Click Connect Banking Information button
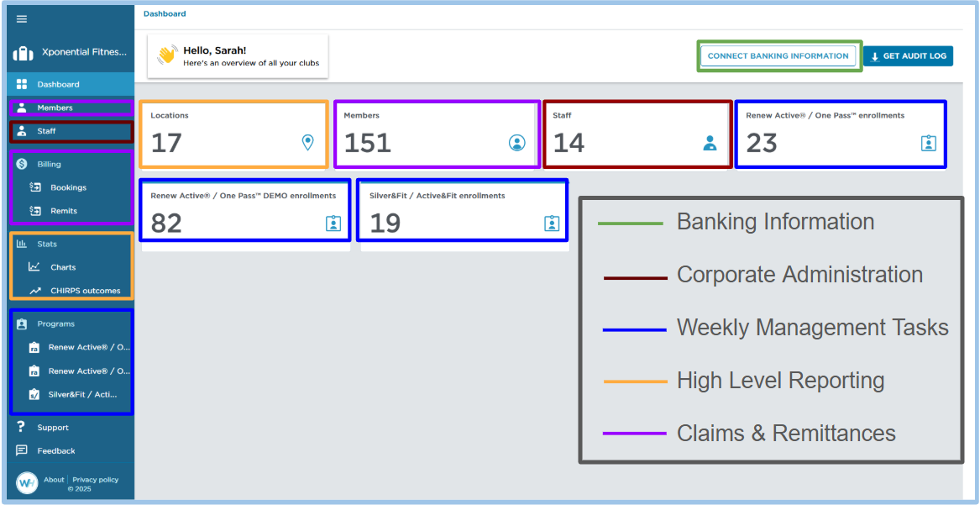This screenshot has height=505, width=980. (778, 56)
